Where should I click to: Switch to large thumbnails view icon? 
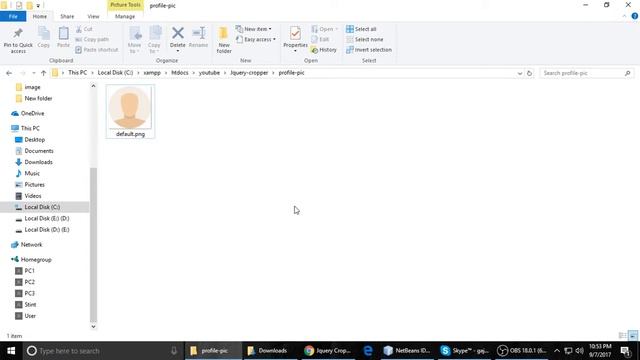633,336
